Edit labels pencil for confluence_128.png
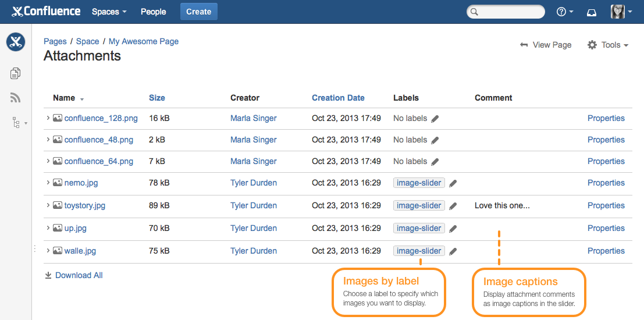Image resolution: width=644 pixels, height=320 pixels. 435,119
